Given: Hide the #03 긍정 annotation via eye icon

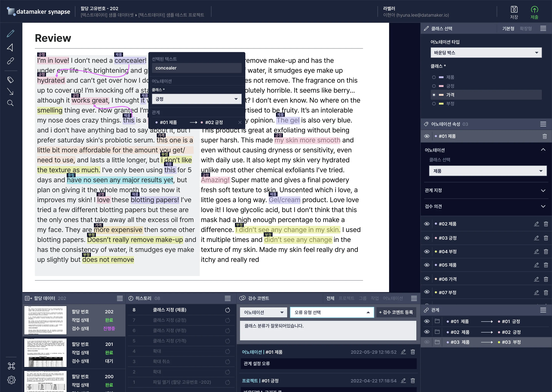Looking at the screenshot, I should click(x=427, y=238).
